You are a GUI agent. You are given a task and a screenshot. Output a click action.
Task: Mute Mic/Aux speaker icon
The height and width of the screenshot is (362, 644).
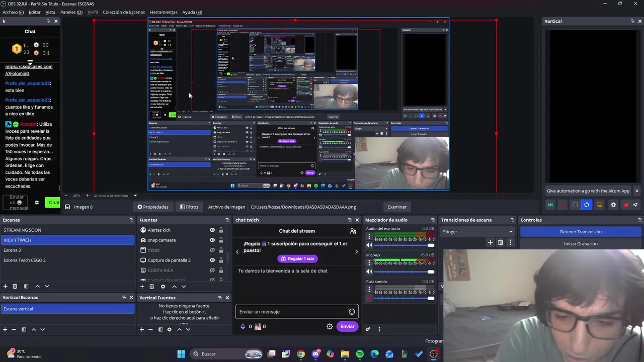click(369, 271)
